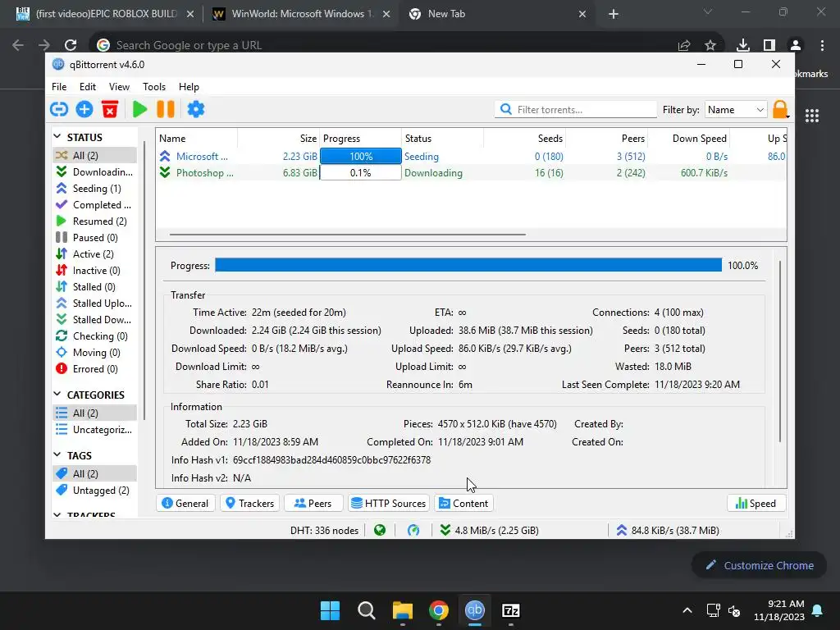This screenshot has width=840, height=630.
Task: Select the Seeding (1) status filter
Action: click(x=95, y=188)
